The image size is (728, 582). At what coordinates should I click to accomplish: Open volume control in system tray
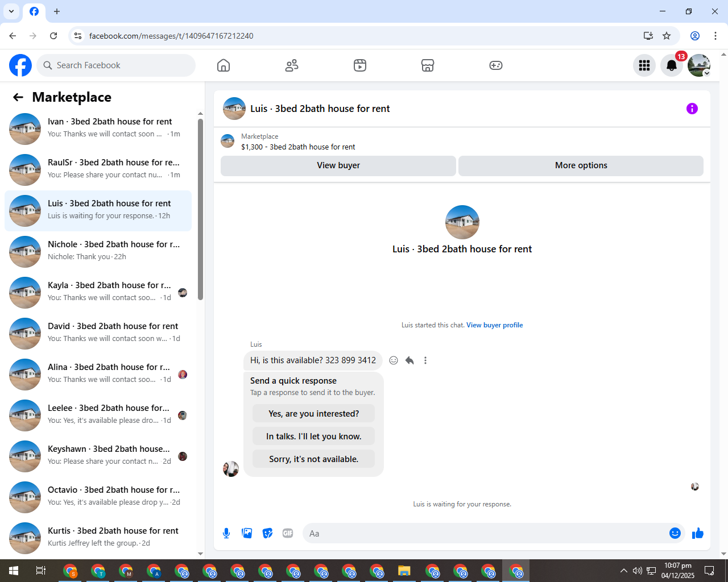click(638, 571)
